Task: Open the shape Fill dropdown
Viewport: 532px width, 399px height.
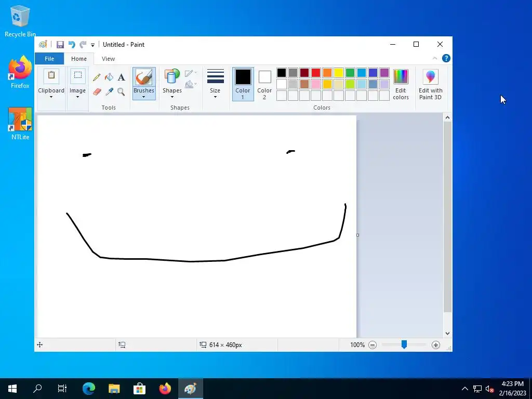Action: pyautogui.click(x=191, y=84)
